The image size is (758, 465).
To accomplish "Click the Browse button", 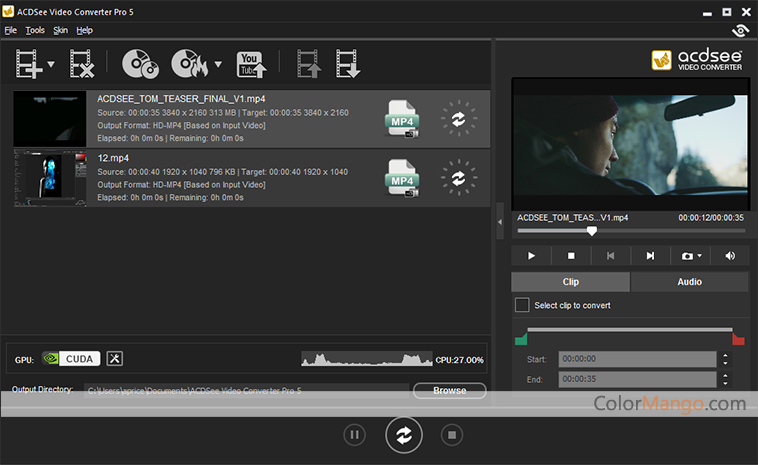I will point(450,391).
